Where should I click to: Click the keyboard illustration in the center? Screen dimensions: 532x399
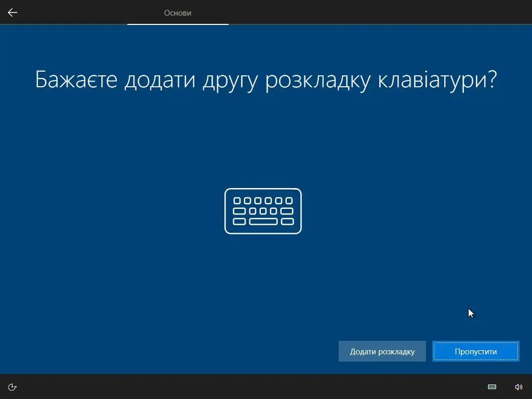[262, 211]
